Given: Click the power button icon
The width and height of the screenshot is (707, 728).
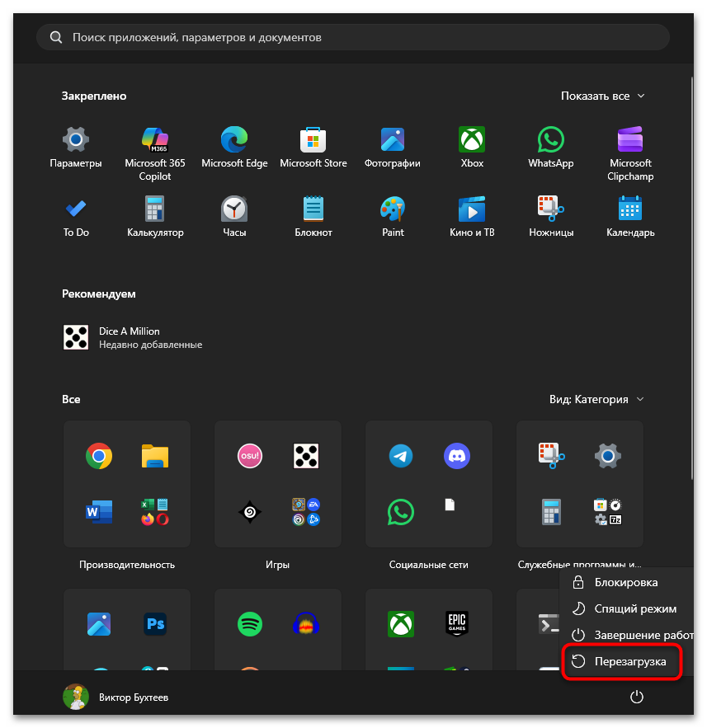Looking at the screenshot, I should [x=636, y=697].
